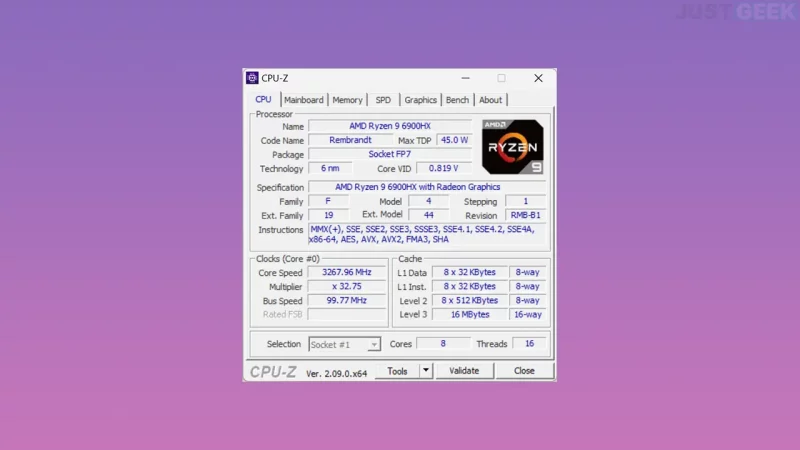Click the Validate button
The image size is (800, 450).
(464, 371)
